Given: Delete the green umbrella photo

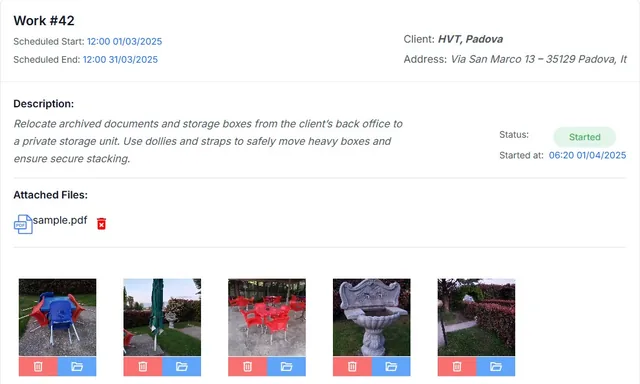Looking at the screenshot, I should (x=143, y=366).
